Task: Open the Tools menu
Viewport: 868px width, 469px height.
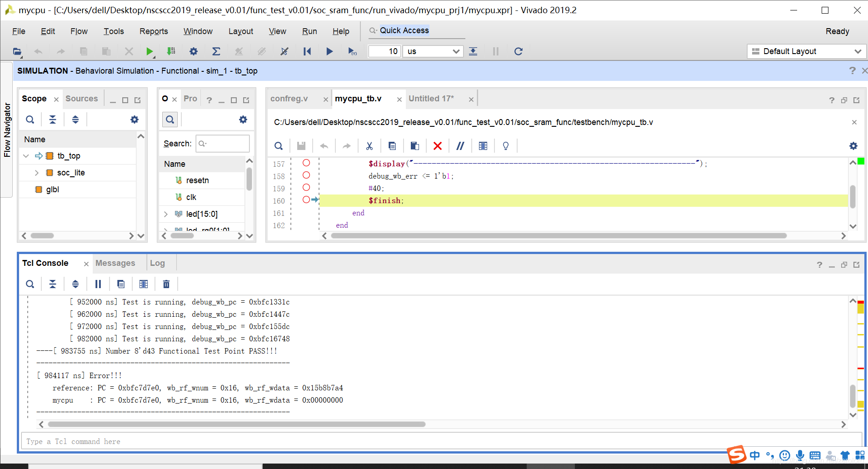Action: coord(114,31)
